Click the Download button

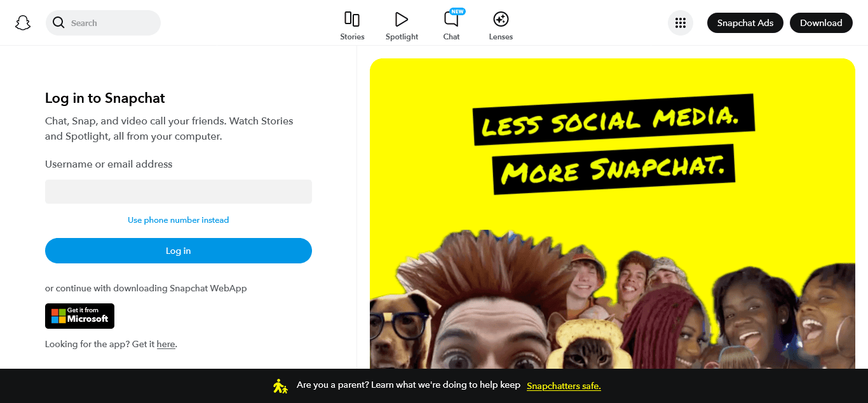821,23
